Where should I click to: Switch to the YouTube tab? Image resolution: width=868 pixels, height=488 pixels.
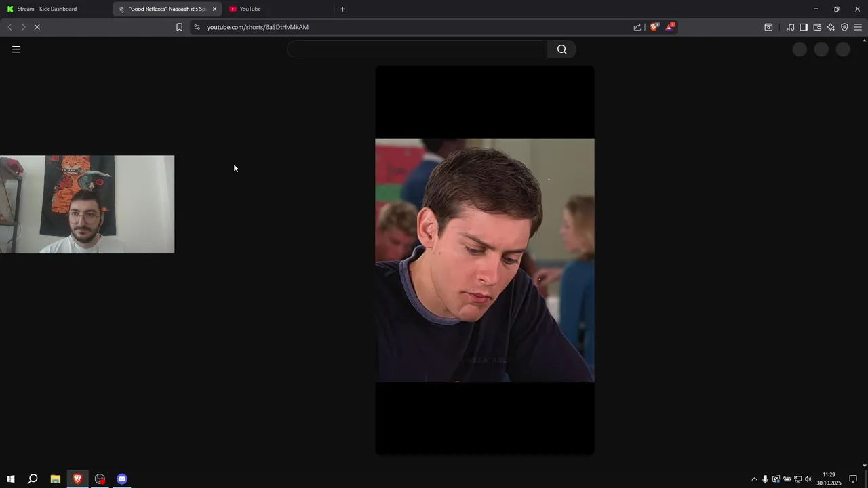[278, 9]
